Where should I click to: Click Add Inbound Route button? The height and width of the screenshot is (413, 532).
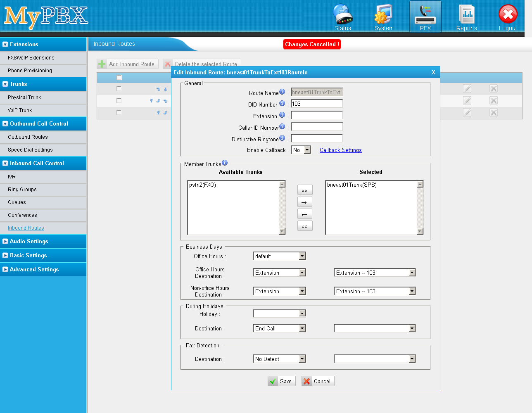coord(127,64)
